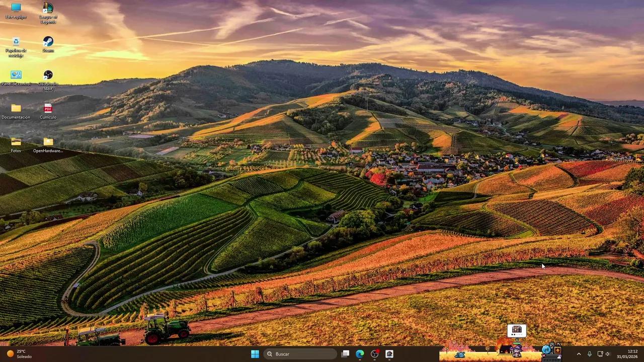The width and height of the screenshot is (644, 362).
Task: Select the Curriculo PDF file
Action: click(48, 112)
